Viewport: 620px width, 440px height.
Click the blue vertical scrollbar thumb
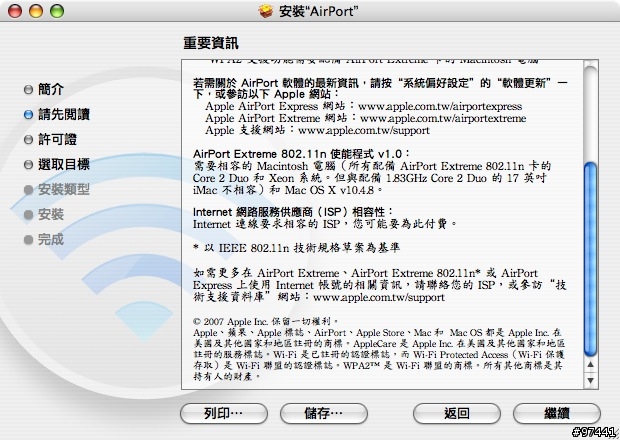point(591,259)
